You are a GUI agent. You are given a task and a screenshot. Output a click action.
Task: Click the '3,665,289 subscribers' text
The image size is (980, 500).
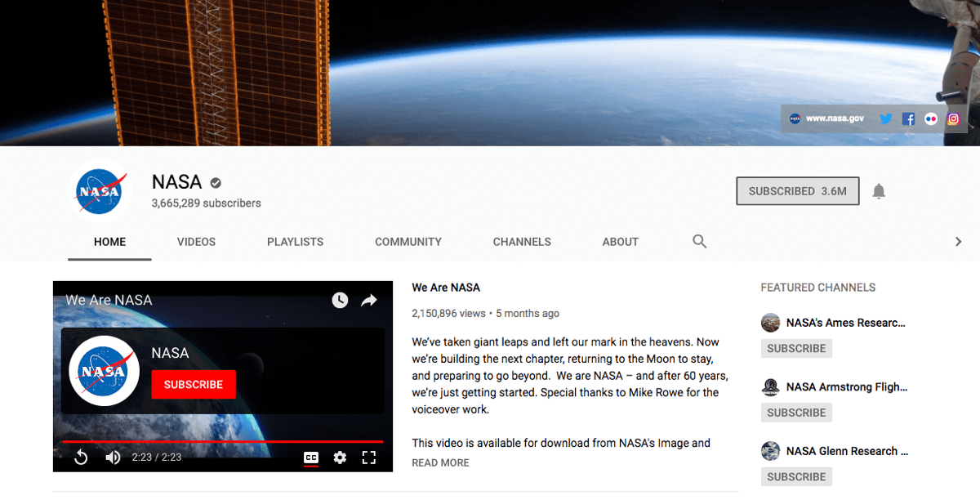click(x=206, y=203)
